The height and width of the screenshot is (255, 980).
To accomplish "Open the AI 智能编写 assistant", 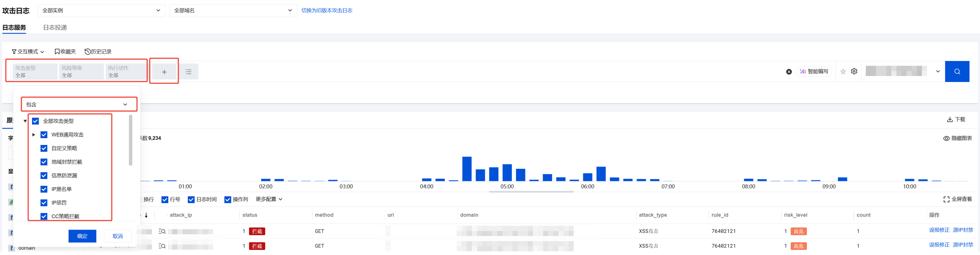I will coord(814,72).
